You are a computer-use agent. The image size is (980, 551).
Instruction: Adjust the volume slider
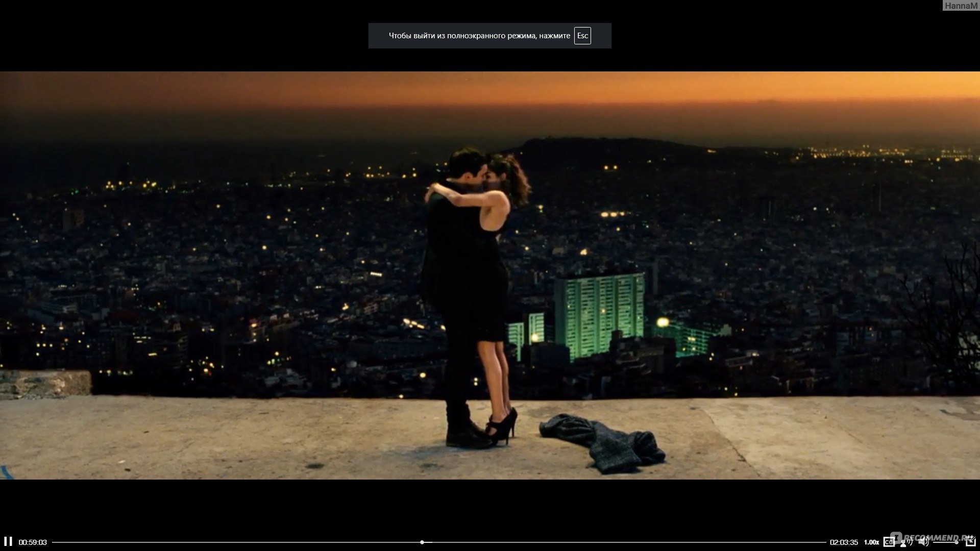point(946,542)
